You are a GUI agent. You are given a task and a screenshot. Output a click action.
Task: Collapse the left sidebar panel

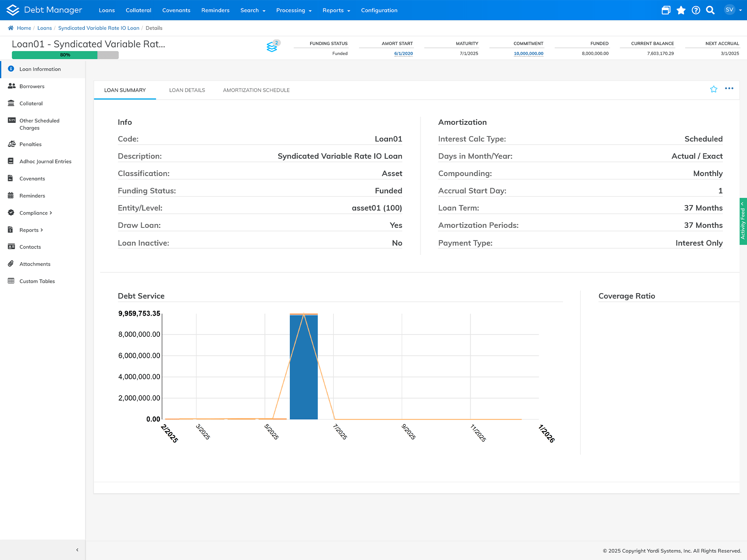click(x=77, y=550)
